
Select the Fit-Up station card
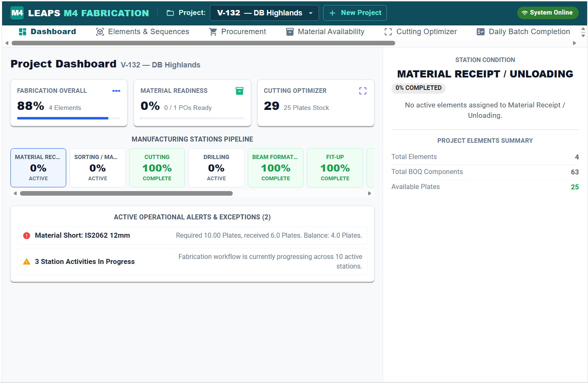pyautogui.click(x=335, y=168)
